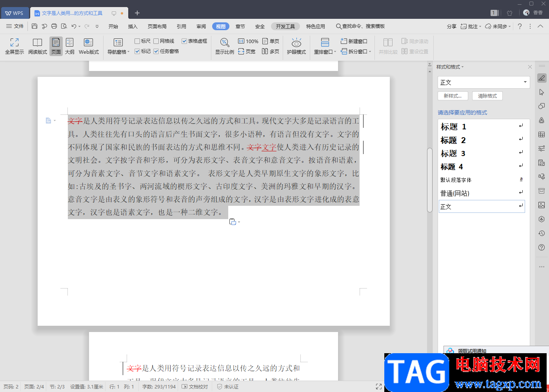
Task: Click the Picture icon in sidebar
Action: coord(542,205)
